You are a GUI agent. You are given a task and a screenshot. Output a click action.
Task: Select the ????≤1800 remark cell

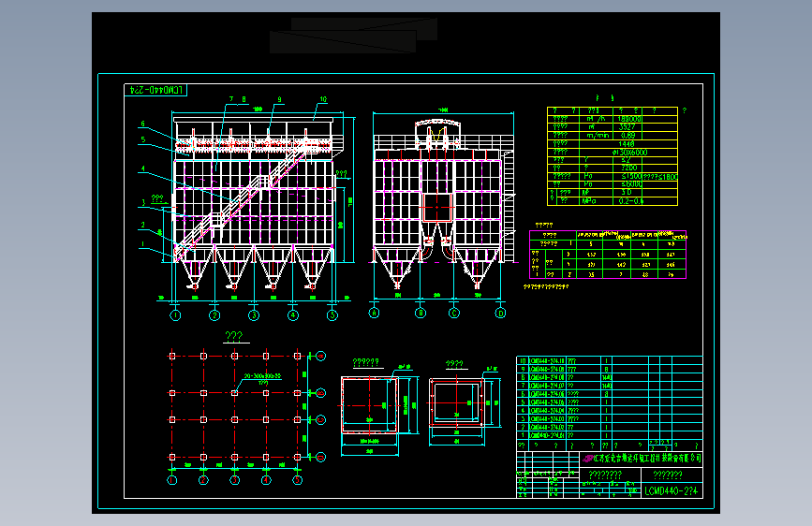(x=660, y=177)
